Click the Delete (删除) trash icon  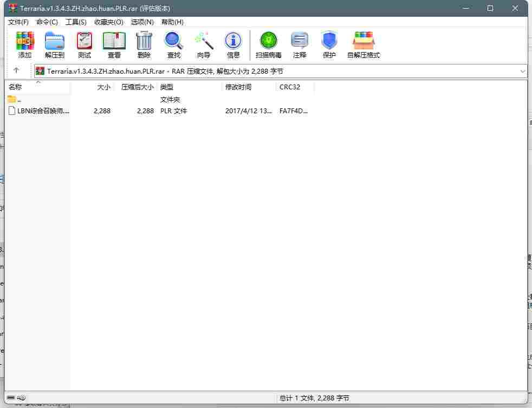(x=144, y=44)
